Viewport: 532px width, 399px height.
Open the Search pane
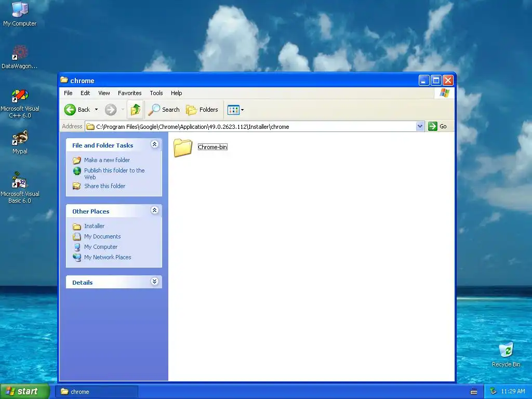[x=164, y=110]
